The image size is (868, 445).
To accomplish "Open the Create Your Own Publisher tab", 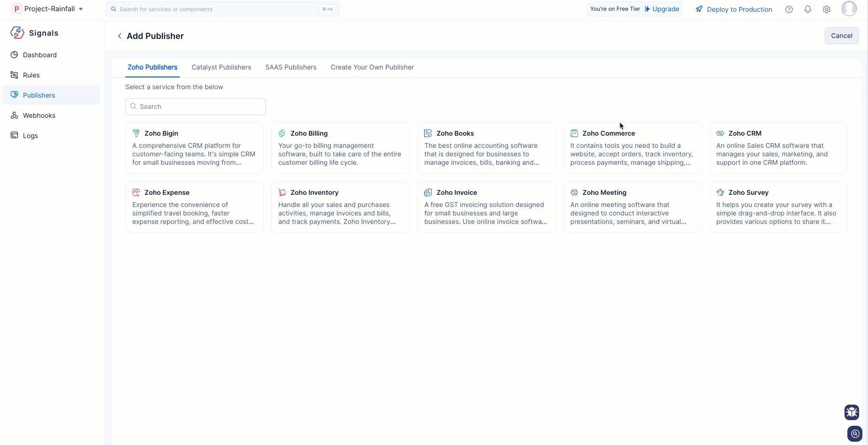I will tap(372, 67).
